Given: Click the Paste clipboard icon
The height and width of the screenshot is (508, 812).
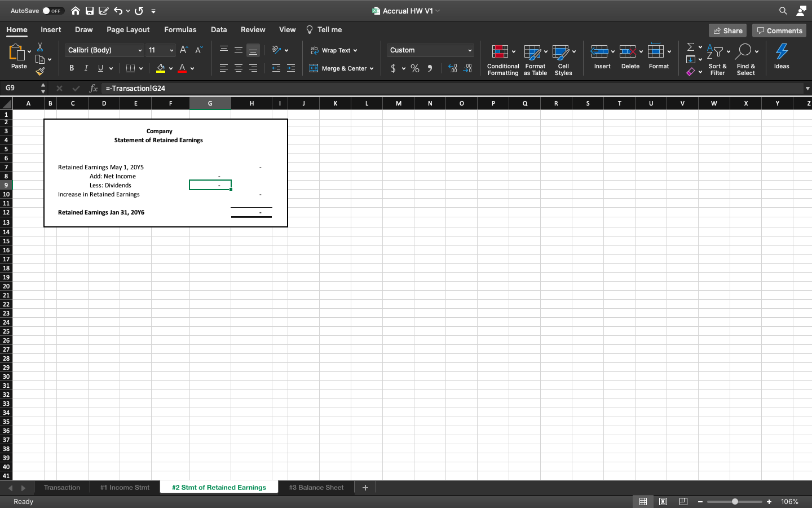Looking at the screenshot, I should tap(17, 52).
